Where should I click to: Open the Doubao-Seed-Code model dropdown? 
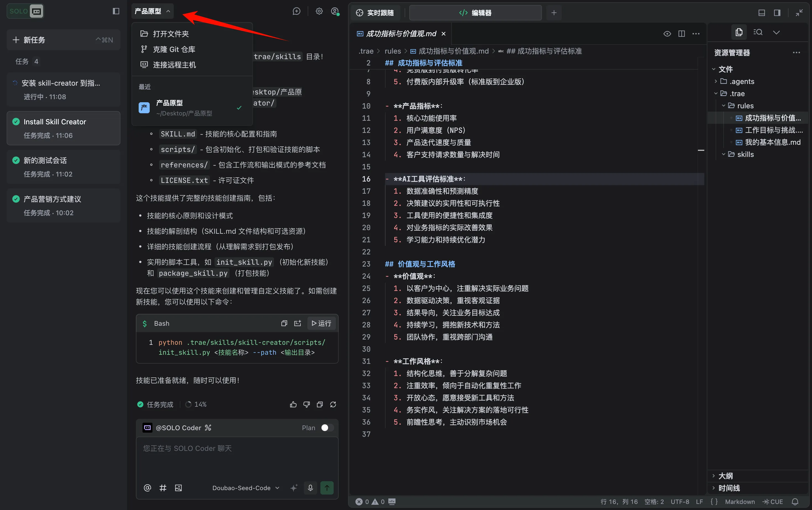246,488
